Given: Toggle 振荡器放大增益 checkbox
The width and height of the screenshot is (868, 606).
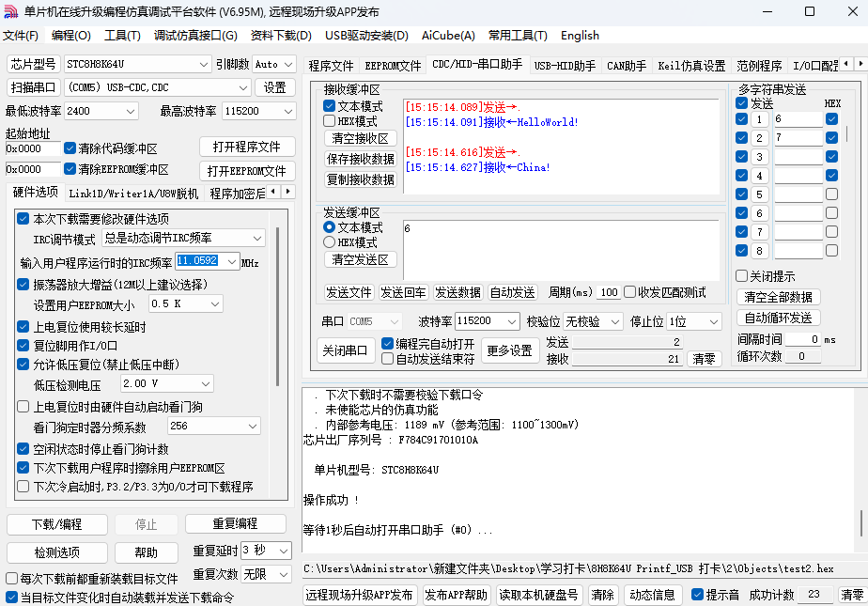Looking at the screenshot, I should 23,285.
